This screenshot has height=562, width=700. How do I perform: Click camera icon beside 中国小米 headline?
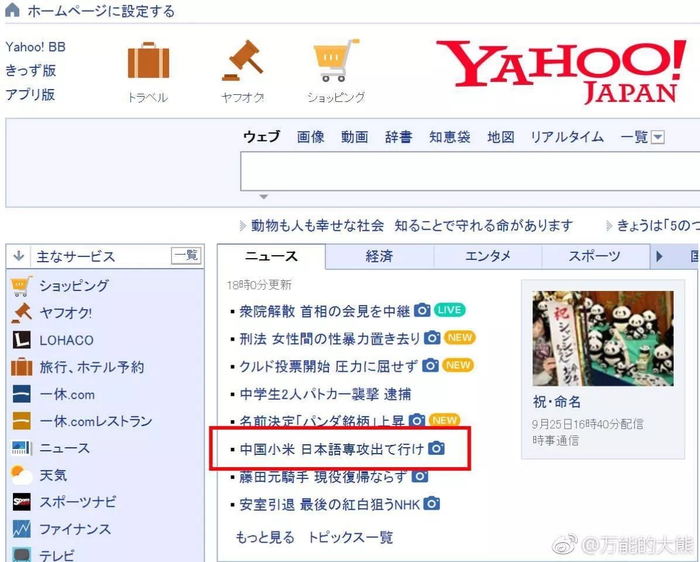click(436, 448)
